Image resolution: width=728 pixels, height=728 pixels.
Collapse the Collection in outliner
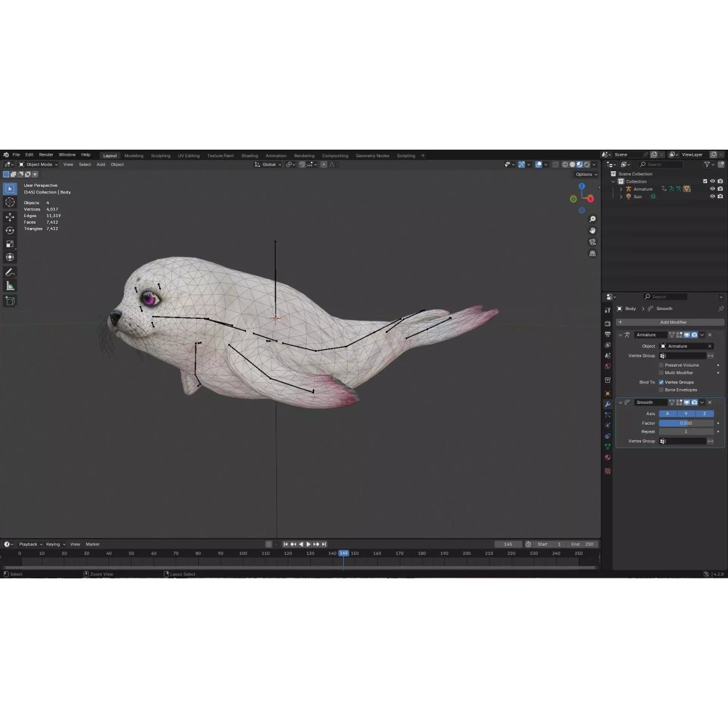pyautogui.click(x=613, y=181)
